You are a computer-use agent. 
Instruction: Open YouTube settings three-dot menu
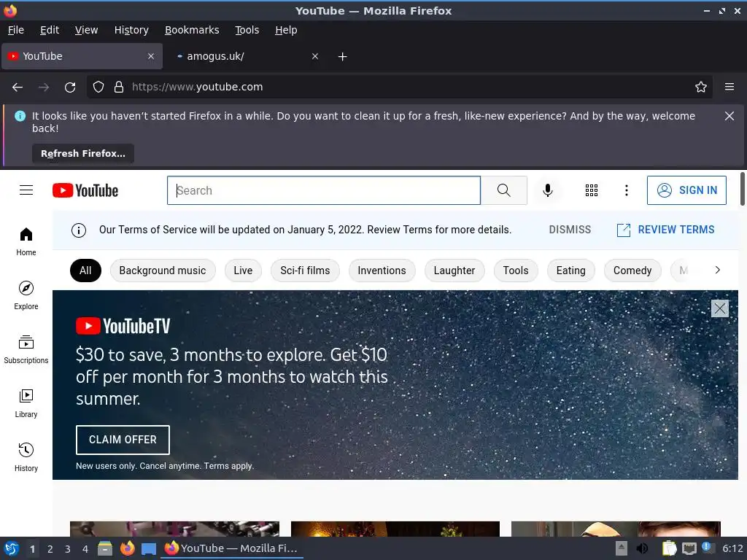coord(627,190)
